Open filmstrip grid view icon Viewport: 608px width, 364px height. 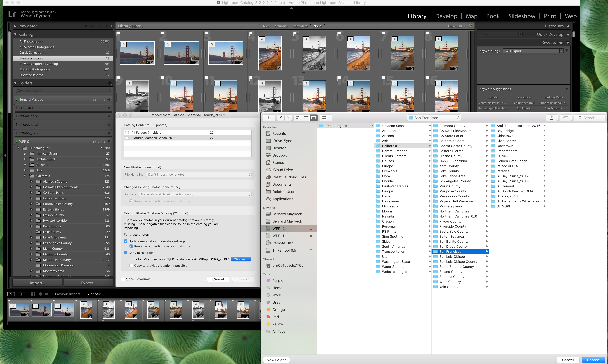[x=33, y=294]
